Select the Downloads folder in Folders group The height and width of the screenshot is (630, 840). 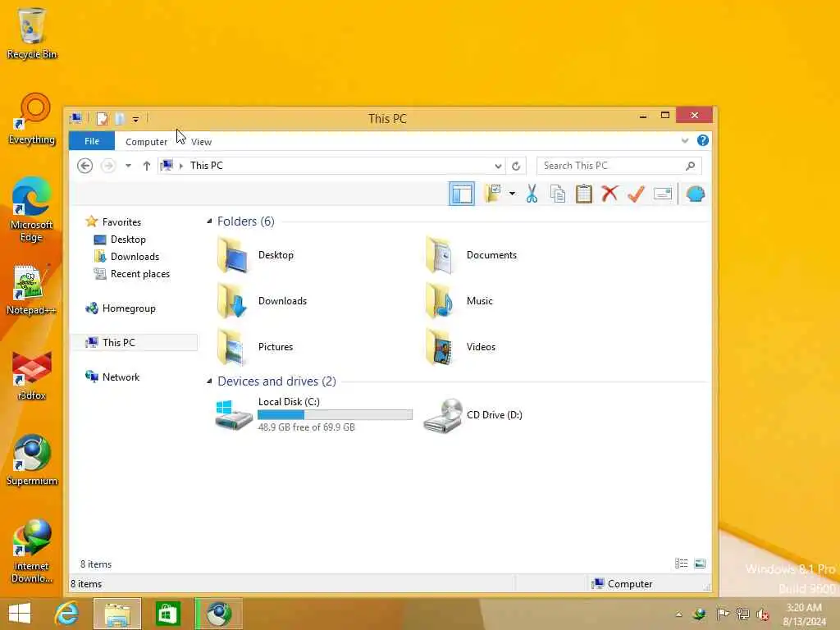(x=262, y=301)
